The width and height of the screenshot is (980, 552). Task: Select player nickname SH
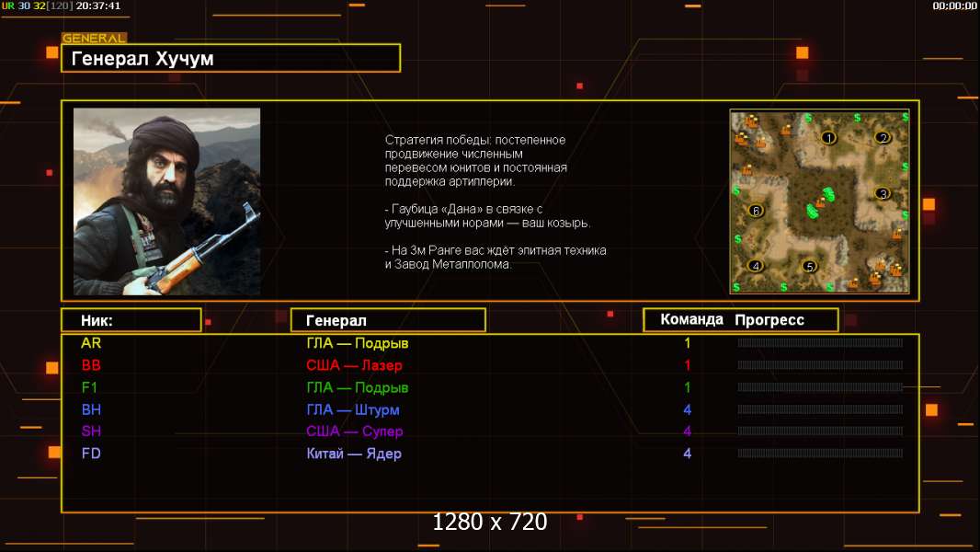(x=91, y=431)
